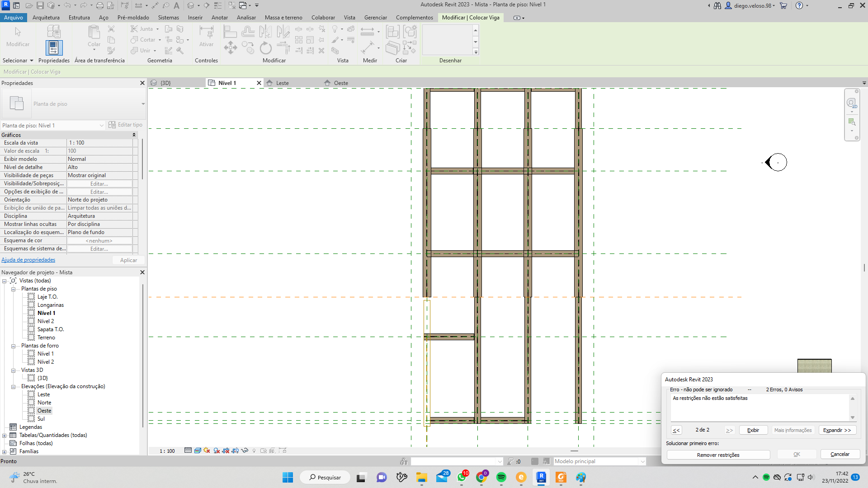The width and height of the screenshot is (868, 488).
Task: Open the Estrutura ribbon tab
Action: [x=79, y=18]
